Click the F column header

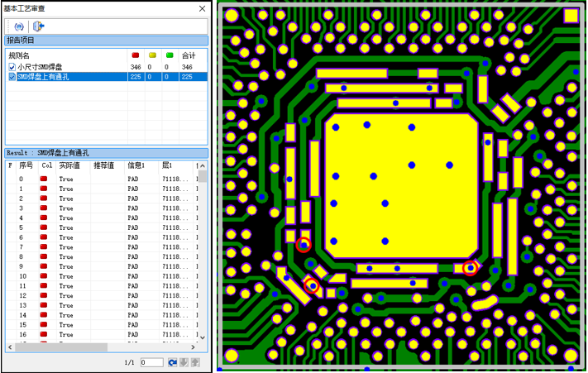(x=10, y=165)
